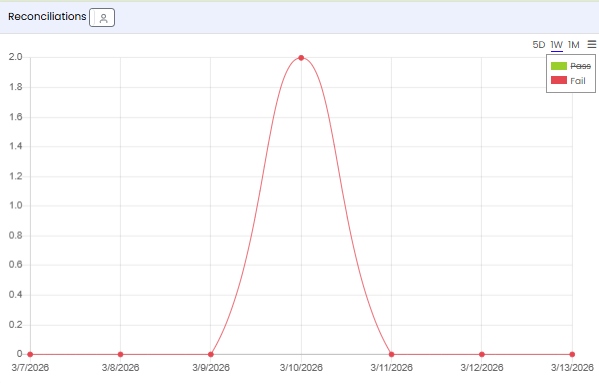Click the red Fail color swatch
Image resolution: width=599 pixels, height=383 pixels.
click(559, 81)
